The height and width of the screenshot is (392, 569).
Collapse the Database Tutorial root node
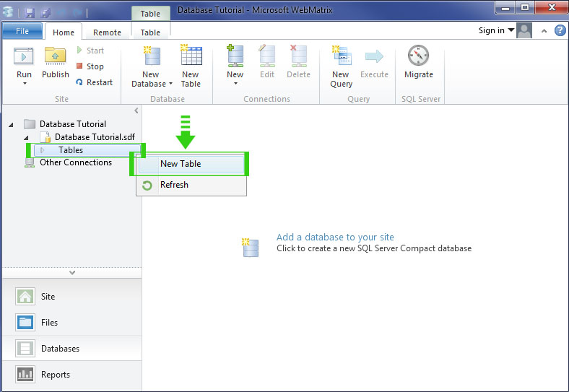point(12,125)
